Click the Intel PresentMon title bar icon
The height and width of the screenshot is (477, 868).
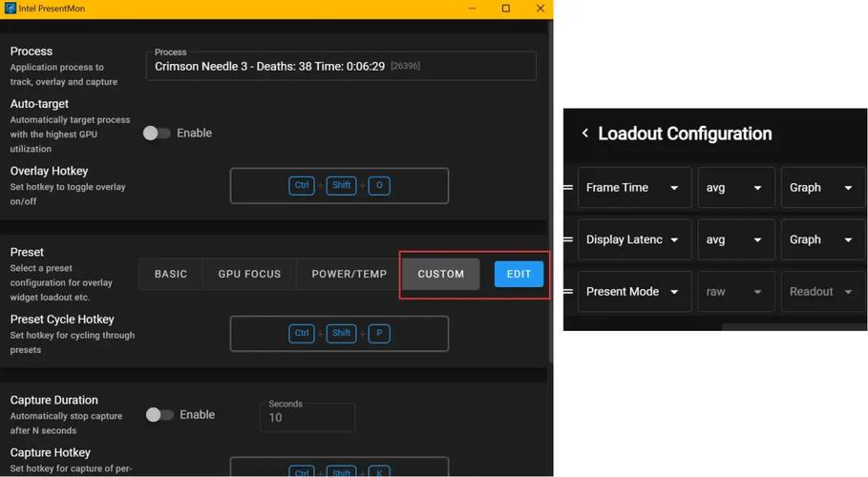[11, 9]
